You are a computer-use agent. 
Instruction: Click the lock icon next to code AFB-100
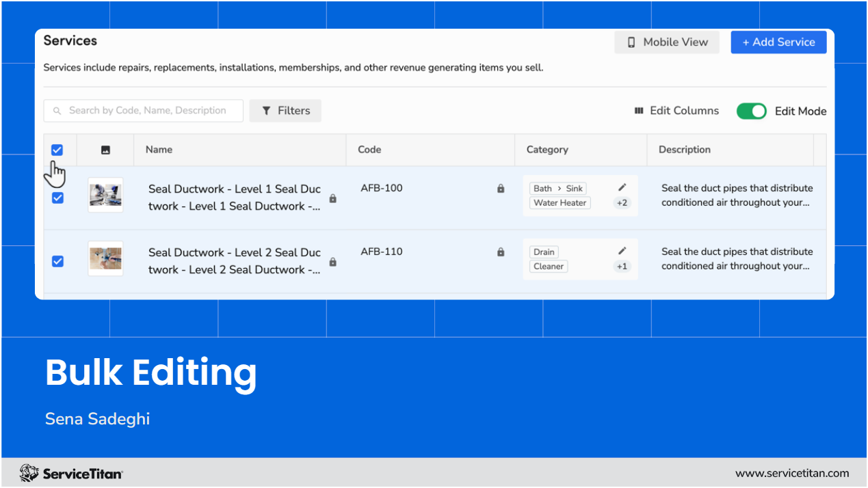501,189
